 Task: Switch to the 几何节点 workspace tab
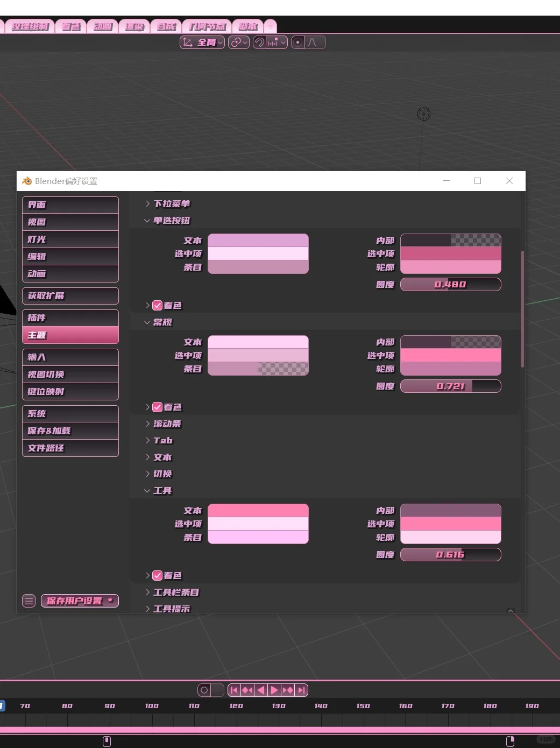[x=207, y=26]
